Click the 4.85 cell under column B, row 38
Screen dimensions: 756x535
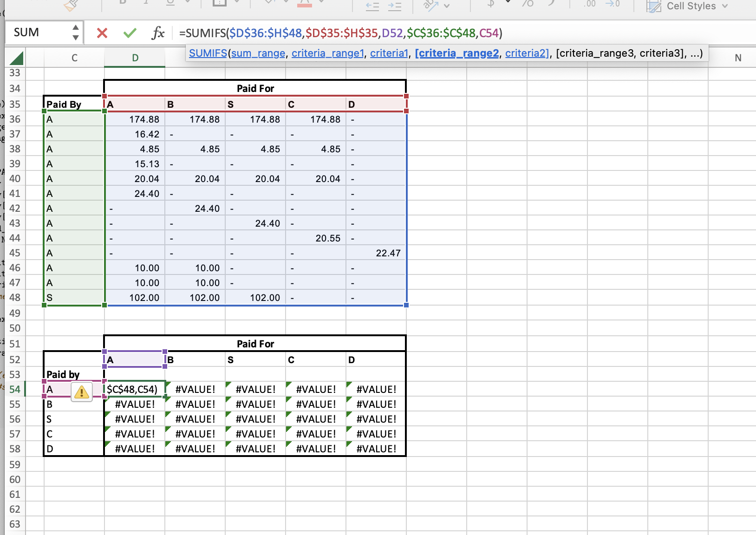pos(195,149)
